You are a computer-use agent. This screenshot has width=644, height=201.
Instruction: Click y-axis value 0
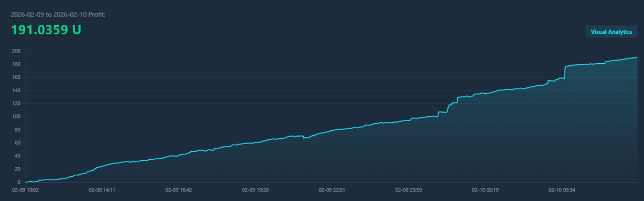click(19, 183)
